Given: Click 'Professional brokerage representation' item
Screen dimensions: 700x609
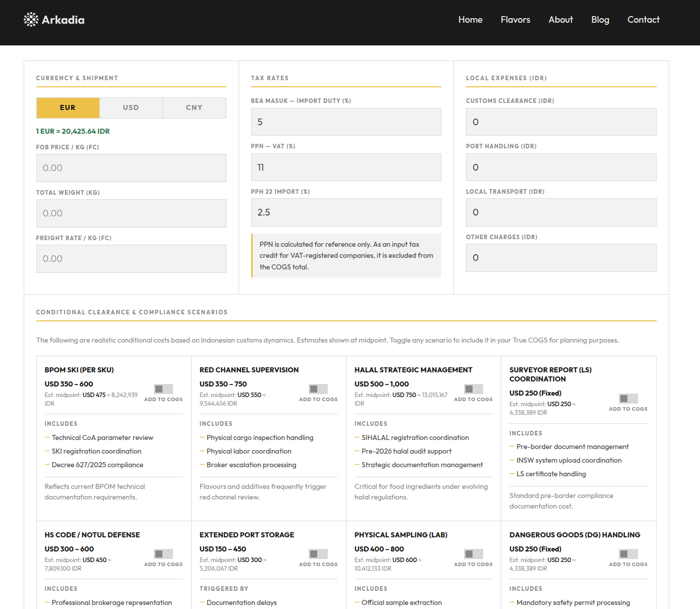Looking at the screenshot, I should tap(112, 602).
